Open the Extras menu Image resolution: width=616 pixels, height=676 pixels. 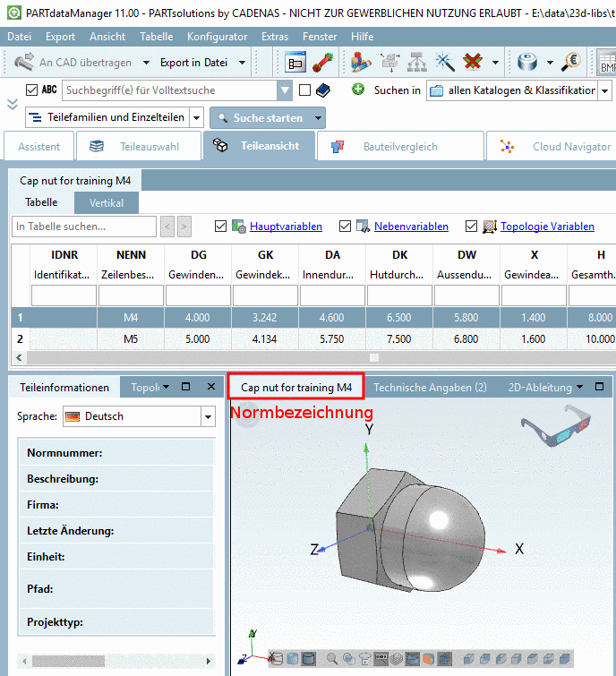275,37
